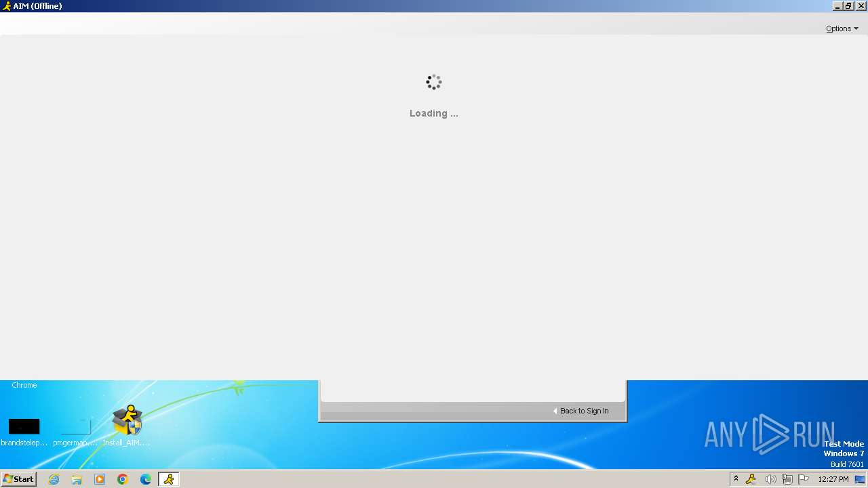Open the brandstelep desktop file

(x=24, y=432)
